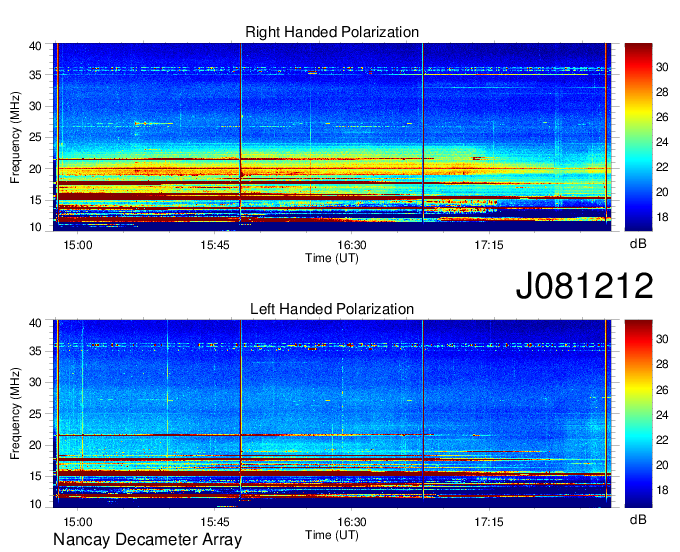
Task: Click the 28 dB label on top colorbar
Action: tap(662, 92)
